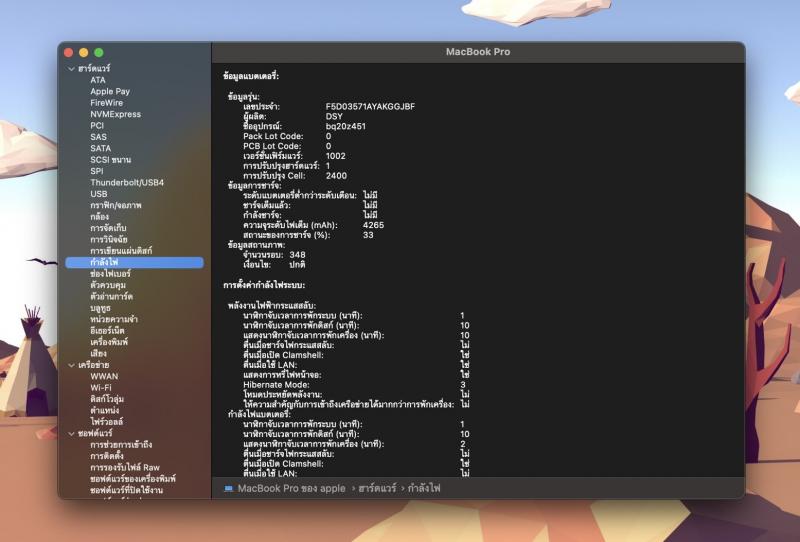Open การจัดเก็บ storage entry

click(x=108, y=228)
